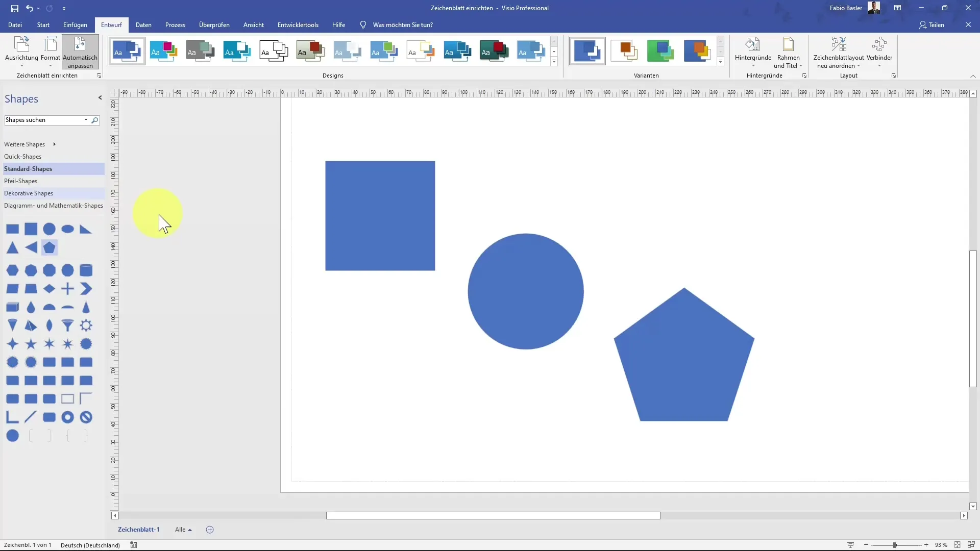The width and height of the screenshot is (980, 551).
Task: Open Zeichenblatt einrichten dialog launcher
Action: tap(99, 76)
